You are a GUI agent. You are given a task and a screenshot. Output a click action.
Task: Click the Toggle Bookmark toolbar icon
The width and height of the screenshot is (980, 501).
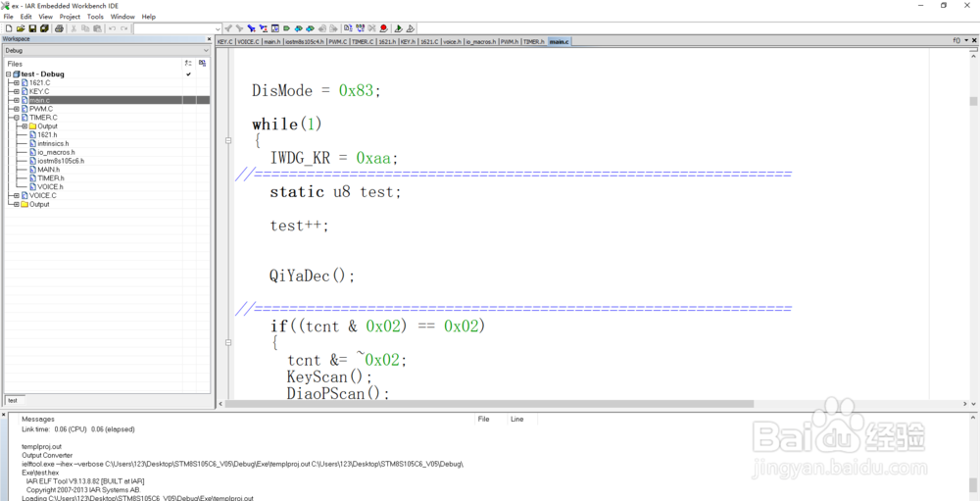[x=285, y=28]
